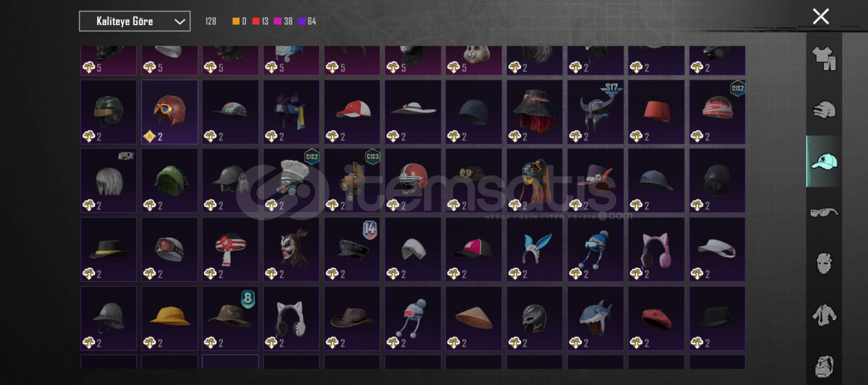Open the outfits category icon in sidebar

pyautogui.click(x=824, y=58)
